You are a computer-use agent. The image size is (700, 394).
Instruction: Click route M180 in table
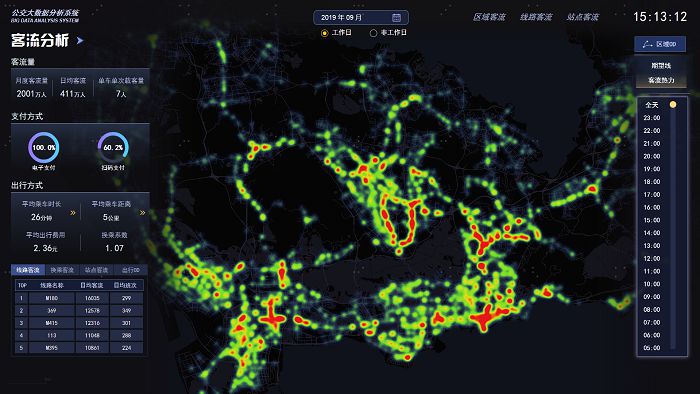[52, 298]
